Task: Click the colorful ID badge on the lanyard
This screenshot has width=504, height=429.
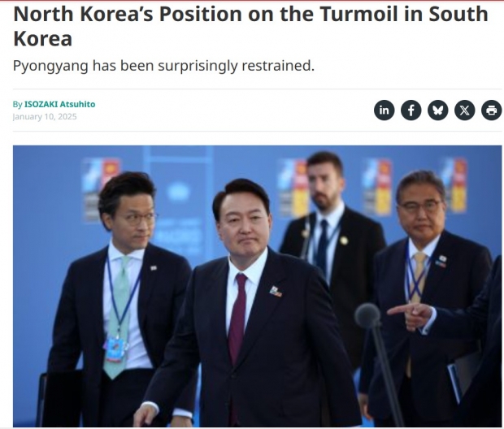Action: 115,349
